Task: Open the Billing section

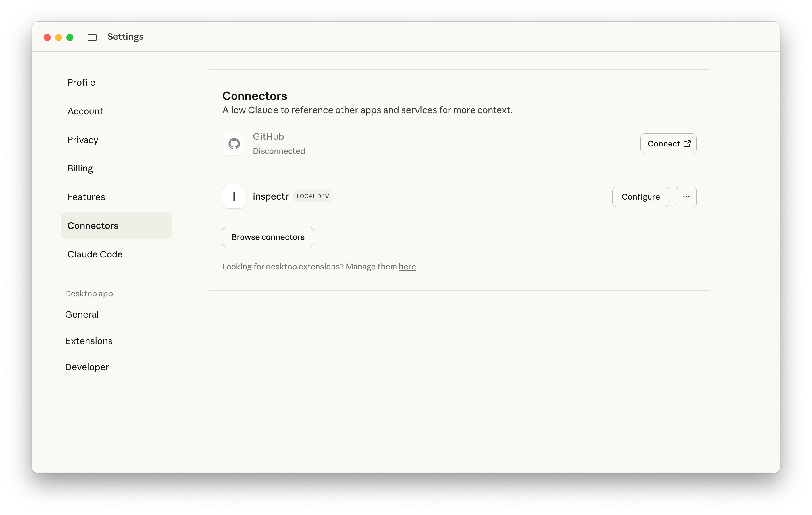Action: (x=80, y=169)
